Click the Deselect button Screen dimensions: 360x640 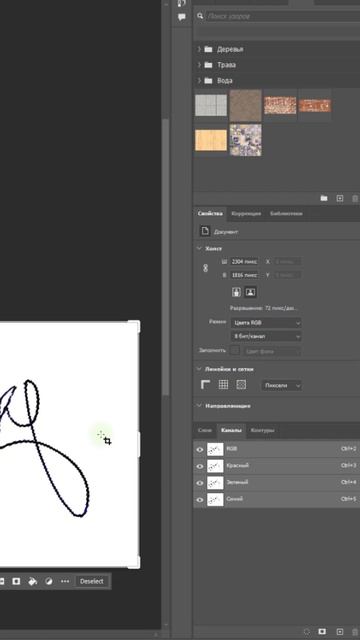[x=92, y=581]
